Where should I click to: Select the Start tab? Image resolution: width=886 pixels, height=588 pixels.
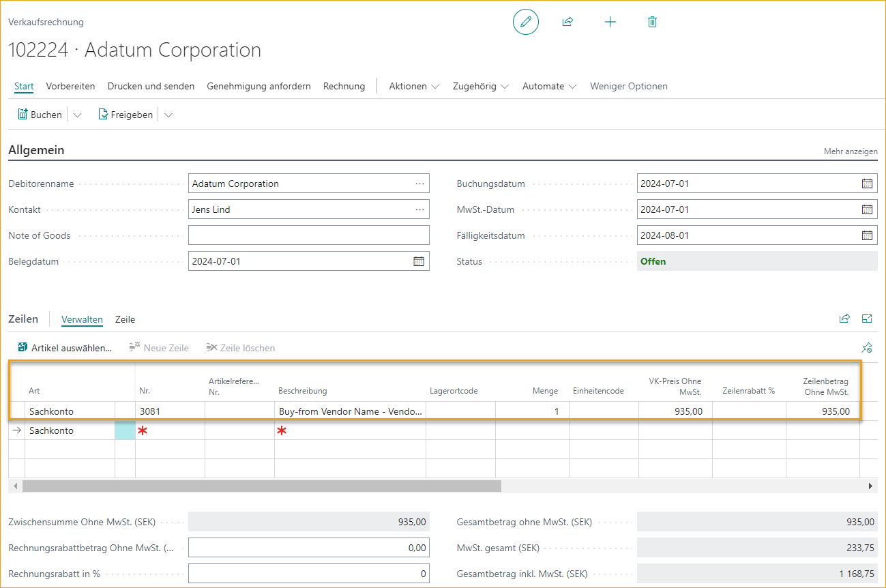coord(24,87)
